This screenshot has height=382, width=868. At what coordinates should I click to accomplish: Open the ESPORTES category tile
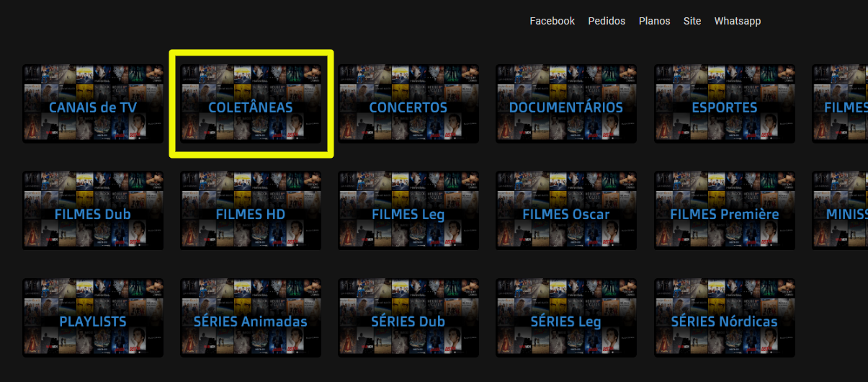tap(725, 104)
